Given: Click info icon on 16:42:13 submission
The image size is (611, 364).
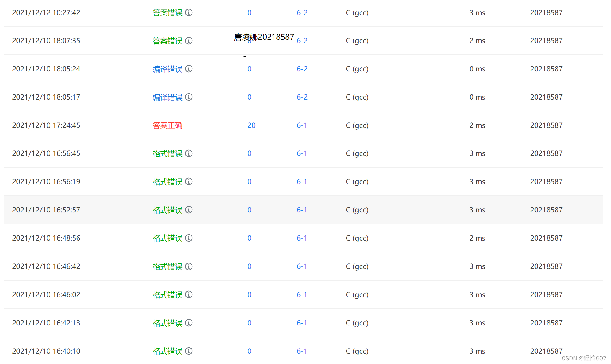Looking at the screenshot, I should pos(189,323).
